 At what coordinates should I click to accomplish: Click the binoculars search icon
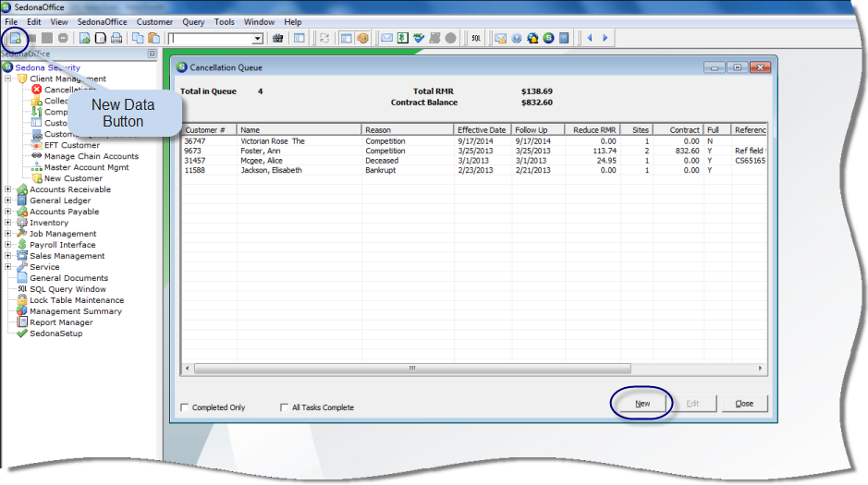click(278, 38)
